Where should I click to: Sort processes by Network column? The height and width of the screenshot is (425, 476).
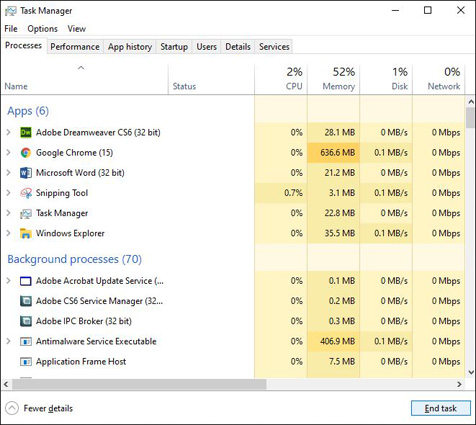click(439, 79)
